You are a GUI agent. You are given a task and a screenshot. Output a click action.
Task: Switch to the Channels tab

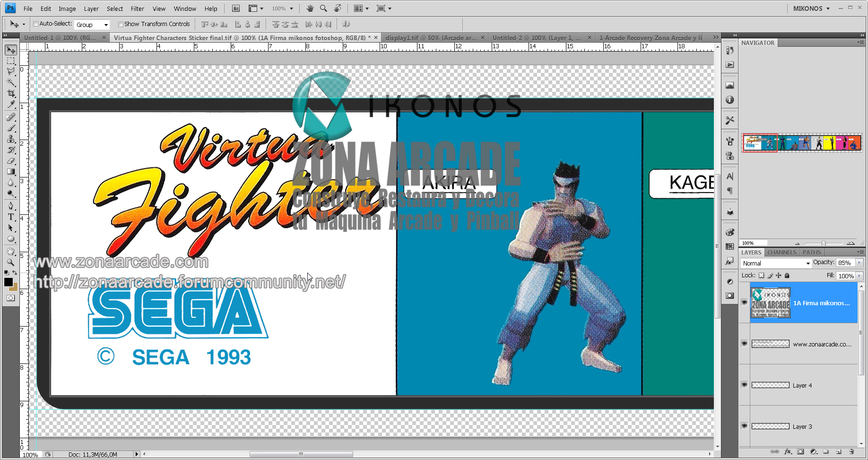tap(781, 252)
